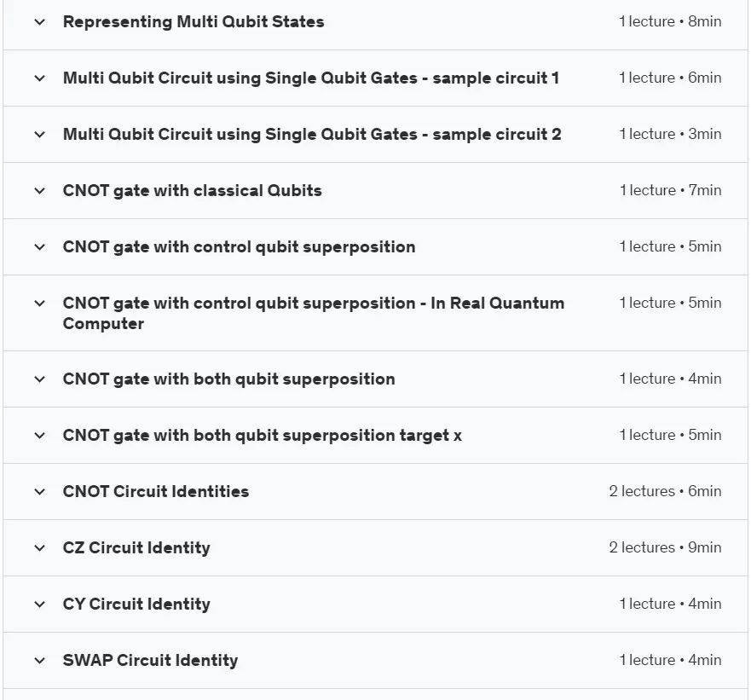Click chevron for CNOT control qubit superposition
This screenshot has height=700, width=751.
[40, 247]
